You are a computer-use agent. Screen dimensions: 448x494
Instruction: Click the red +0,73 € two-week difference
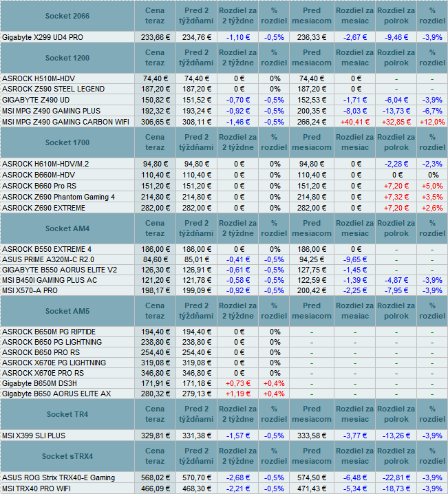pyautogui.click(x=238, y=383)
